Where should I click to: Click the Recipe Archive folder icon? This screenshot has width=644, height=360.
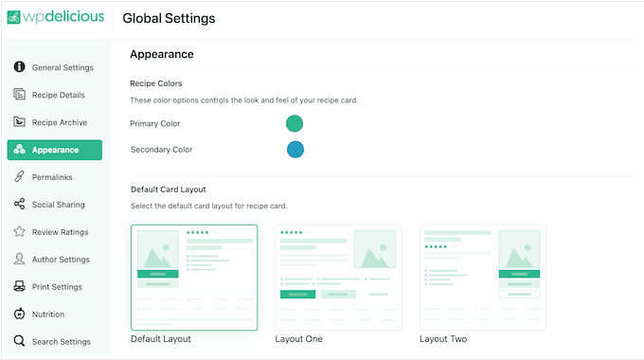19,121
